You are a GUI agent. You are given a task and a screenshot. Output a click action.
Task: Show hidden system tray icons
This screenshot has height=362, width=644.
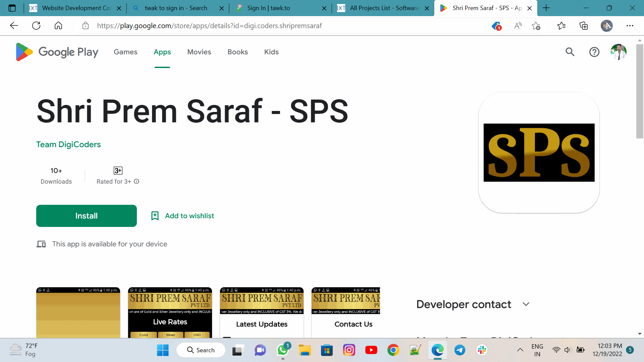[520, 350]
